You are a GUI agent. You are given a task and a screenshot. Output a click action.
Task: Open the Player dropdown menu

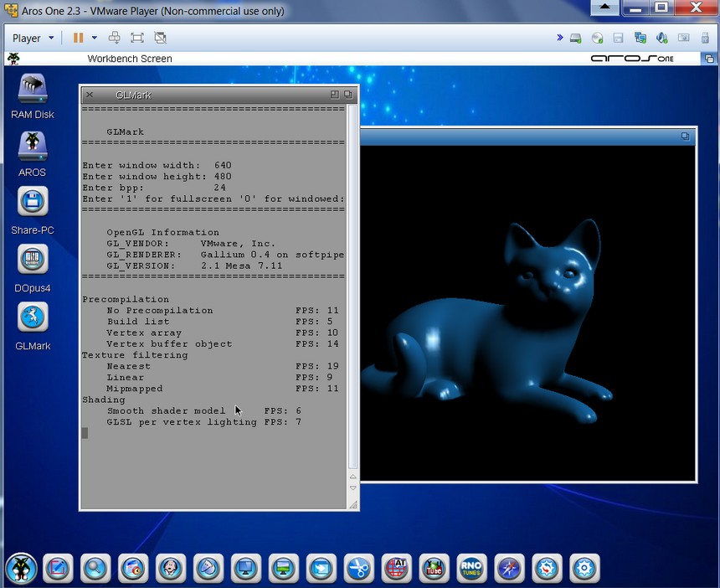(33, 38)
